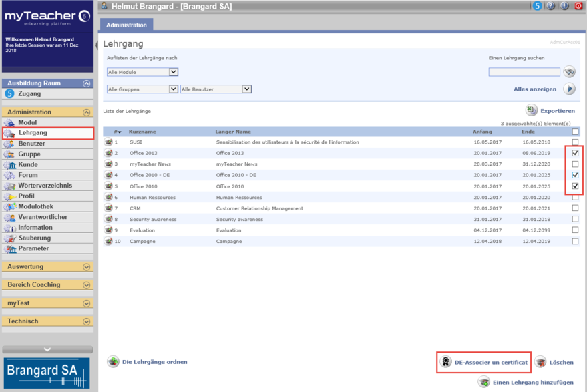Screen dimensions: 587x392
Task: Sort the list by the Kurzname column header
Action: click(x=142, y=132)
